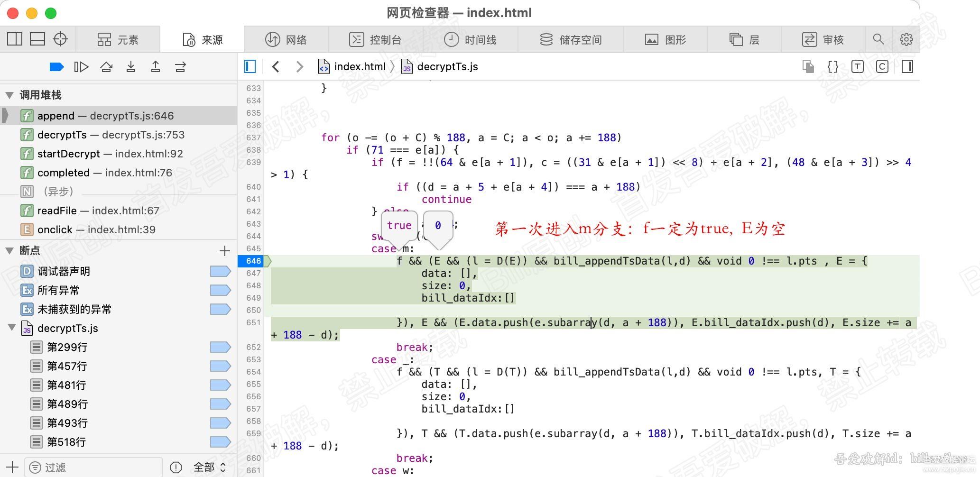Enable the type profiler T icon

(858, 66)
